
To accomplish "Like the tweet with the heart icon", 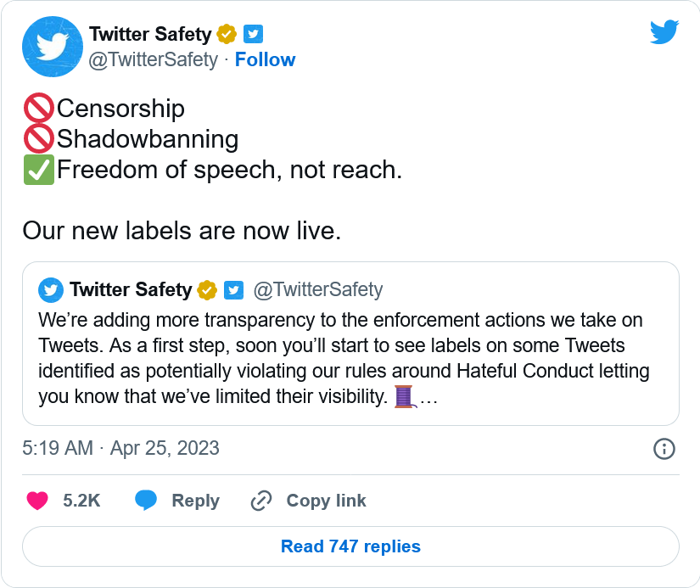I will pos(37,501).
